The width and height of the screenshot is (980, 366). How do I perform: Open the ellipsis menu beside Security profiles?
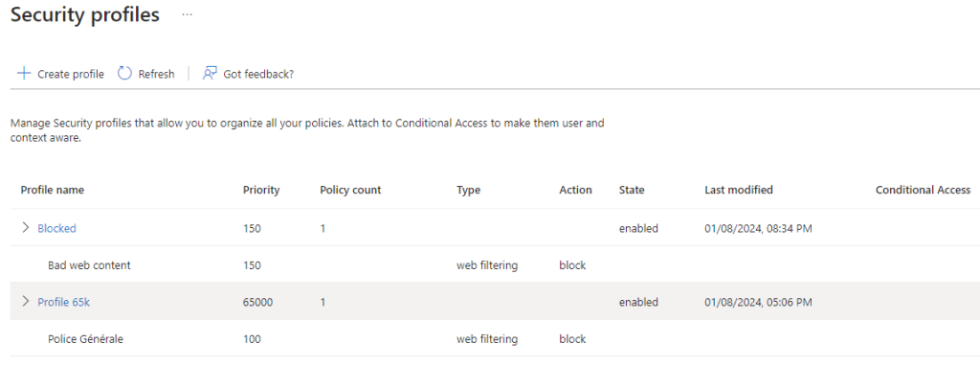pyautogui.click(x=187, y=14)
